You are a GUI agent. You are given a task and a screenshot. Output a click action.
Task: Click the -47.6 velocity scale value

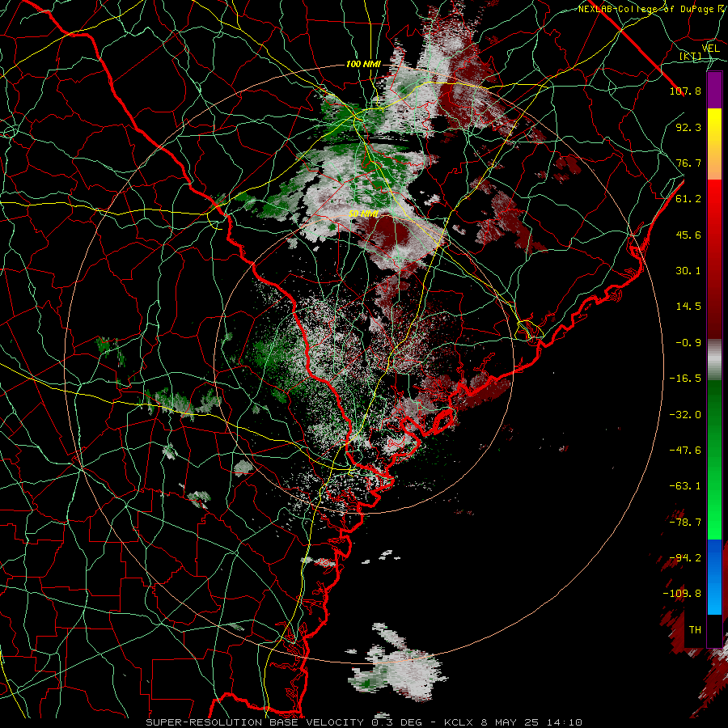(685, 451)
